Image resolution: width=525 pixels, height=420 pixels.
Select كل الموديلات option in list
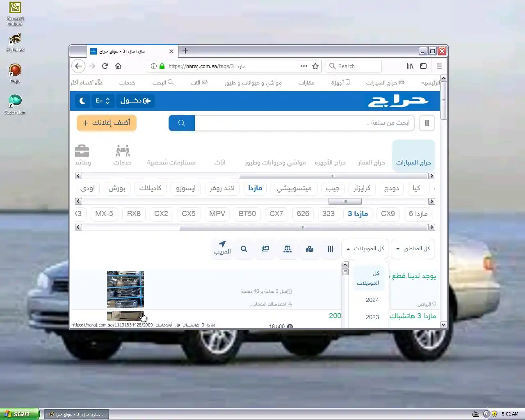[x=368, y=278]
